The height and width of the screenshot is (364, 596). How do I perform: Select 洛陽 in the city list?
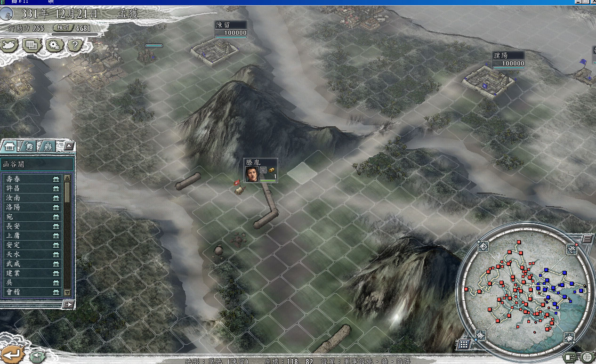pos(32,207)
